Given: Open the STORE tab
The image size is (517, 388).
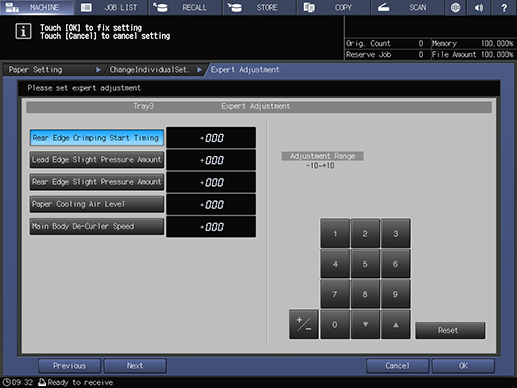Looking at the screenshot, I should (x=259, y=7).
